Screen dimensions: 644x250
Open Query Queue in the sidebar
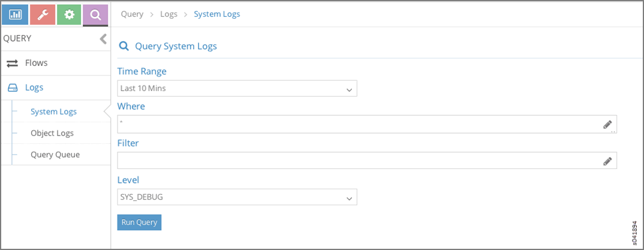tap(55, 155)
